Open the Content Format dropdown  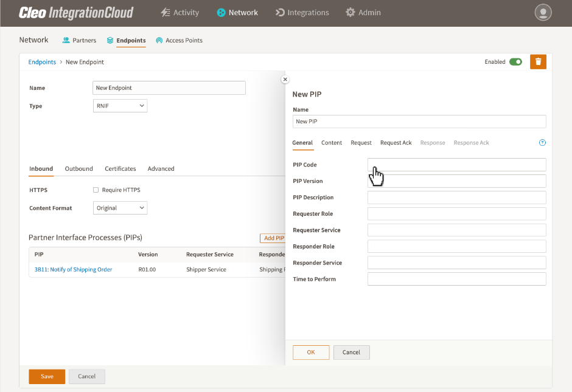120,208
